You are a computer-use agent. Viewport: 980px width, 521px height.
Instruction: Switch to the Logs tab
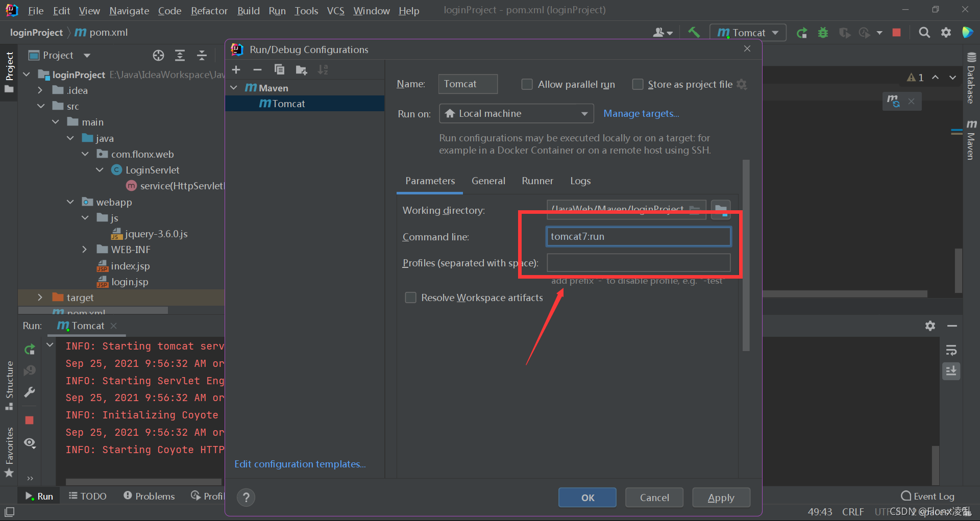(x=580, y=181)
